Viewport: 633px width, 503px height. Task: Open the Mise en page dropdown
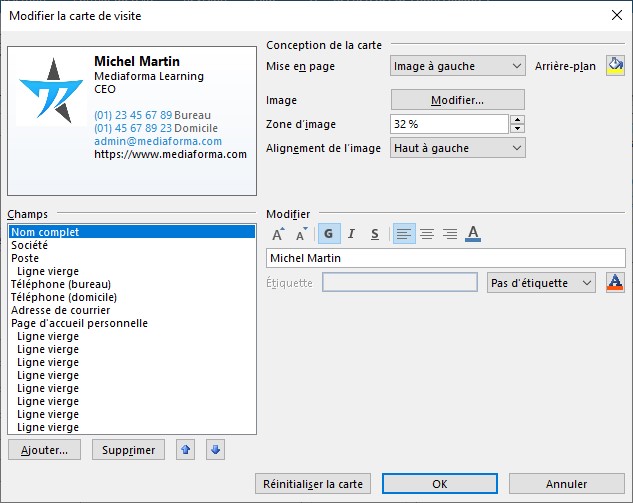point(457,66)
